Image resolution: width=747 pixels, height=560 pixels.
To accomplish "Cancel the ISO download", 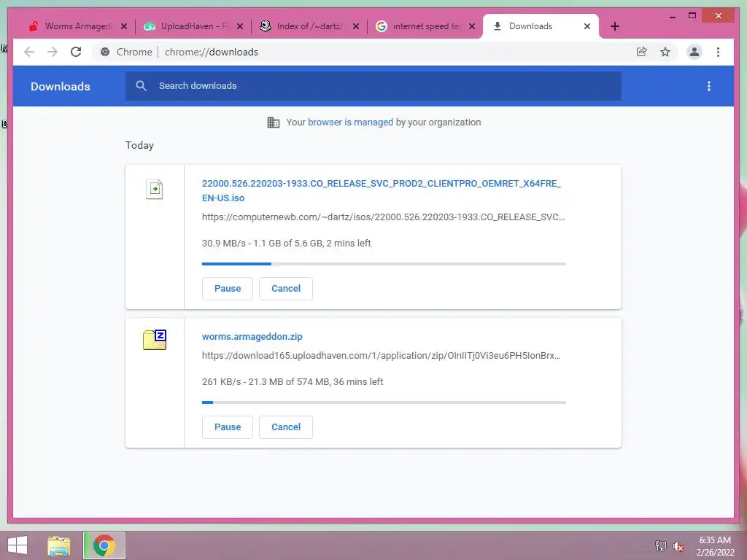I will point(286,289).
